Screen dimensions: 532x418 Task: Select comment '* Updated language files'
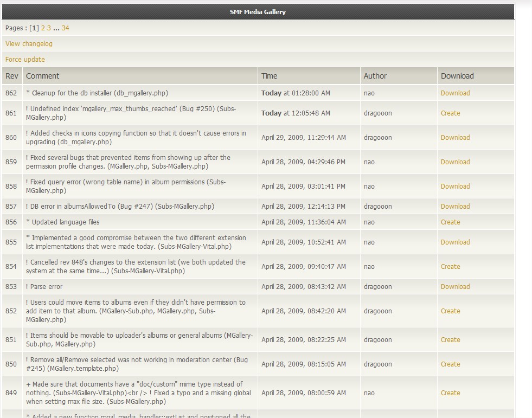coord(63,222)
